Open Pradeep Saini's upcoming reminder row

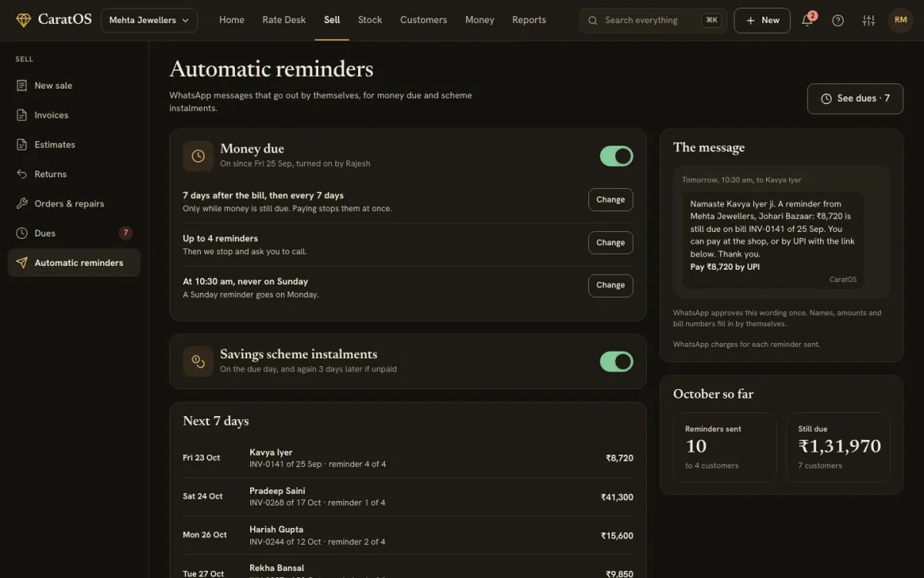tap(408, 496)
